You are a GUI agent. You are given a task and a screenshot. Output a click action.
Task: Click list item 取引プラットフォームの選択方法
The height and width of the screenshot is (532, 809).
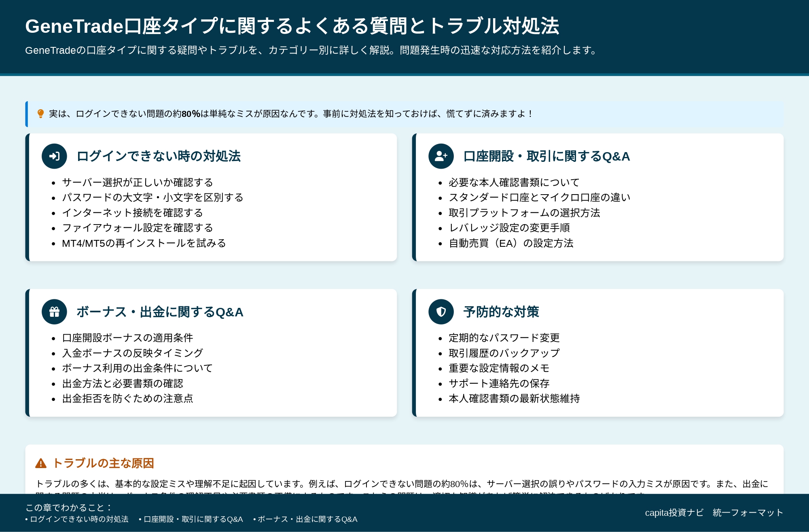click(x=524, y=213)
